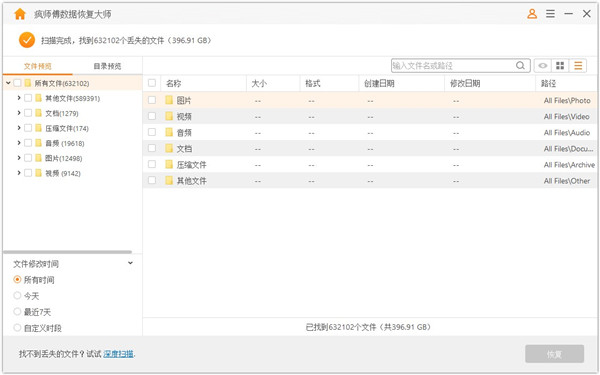Tick the 图片(12498) tree checkbox
This screenshot has width=600, height=375.
28,158
